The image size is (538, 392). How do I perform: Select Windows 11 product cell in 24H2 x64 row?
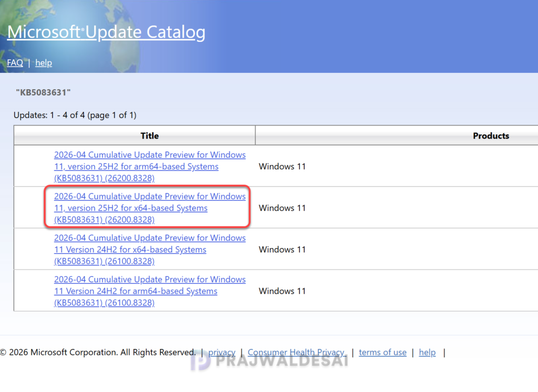pos(282,249)
